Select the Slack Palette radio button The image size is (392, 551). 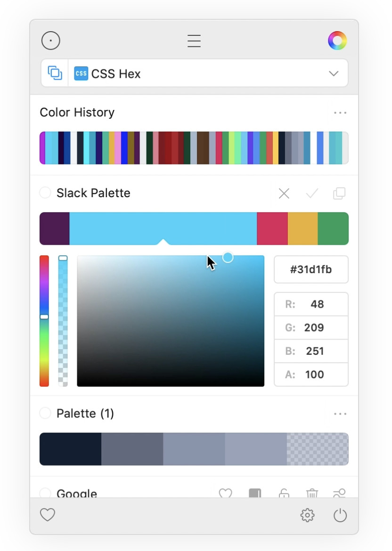click(x=45, y=193)
